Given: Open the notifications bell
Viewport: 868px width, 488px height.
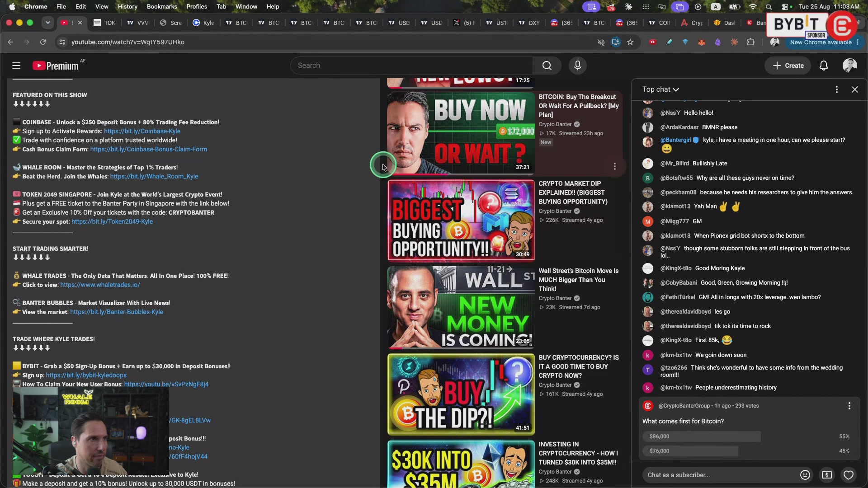Looking at the screenshot, I should [x=824, y=66].
